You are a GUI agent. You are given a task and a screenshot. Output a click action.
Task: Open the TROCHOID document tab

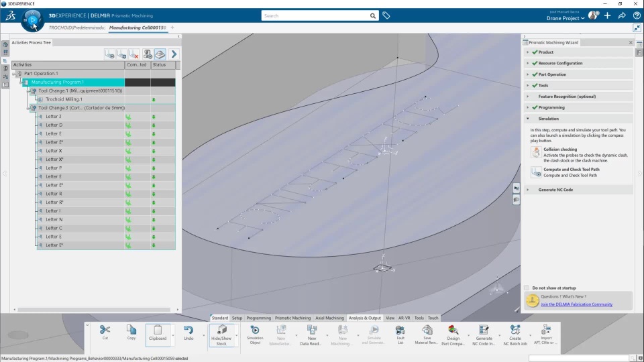click(x=76, y=27)
